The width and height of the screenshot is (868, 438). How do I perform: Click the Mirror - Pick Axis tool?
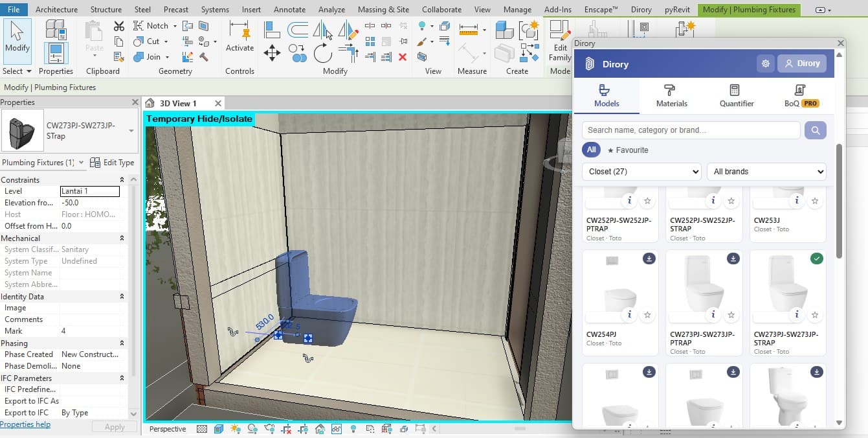pyautogui.click(x=323, y=29)
